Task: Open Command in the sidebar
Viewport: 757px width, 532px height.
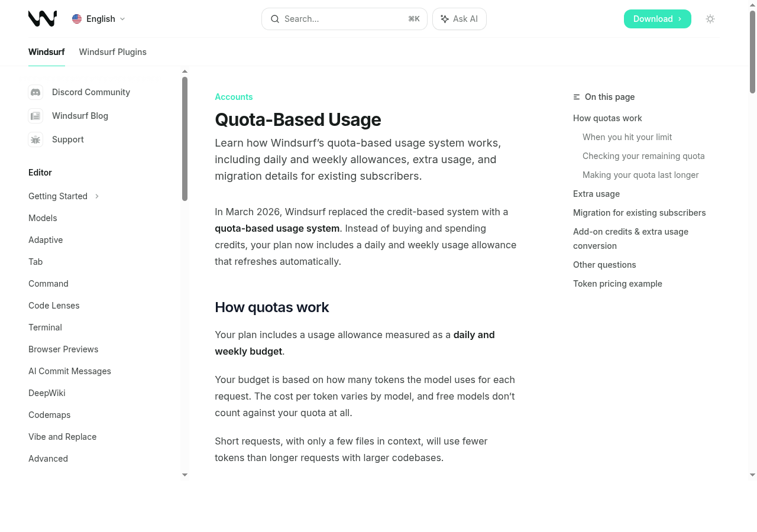Action: [x=48, y=284]
